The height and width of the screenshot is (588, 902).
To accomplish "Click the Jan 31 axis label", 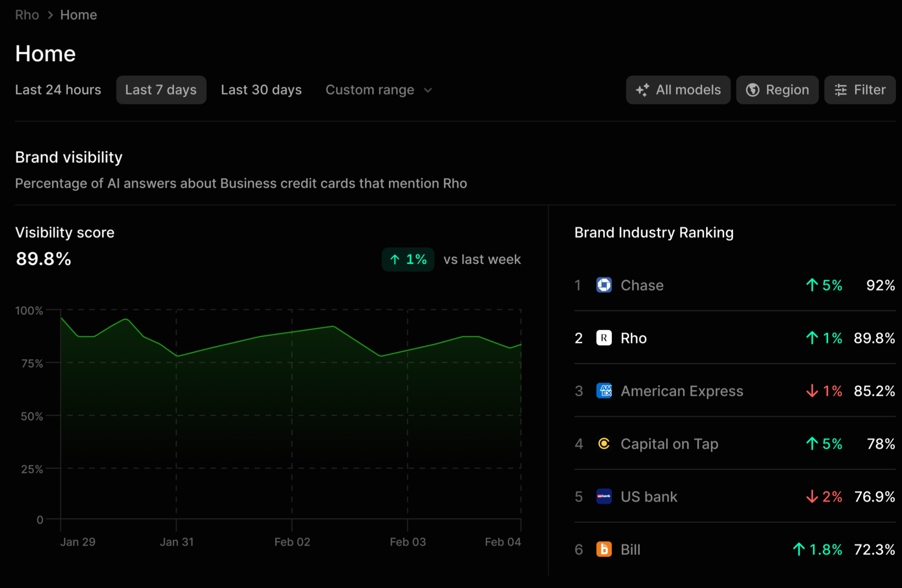I will (x=177, y=542).
